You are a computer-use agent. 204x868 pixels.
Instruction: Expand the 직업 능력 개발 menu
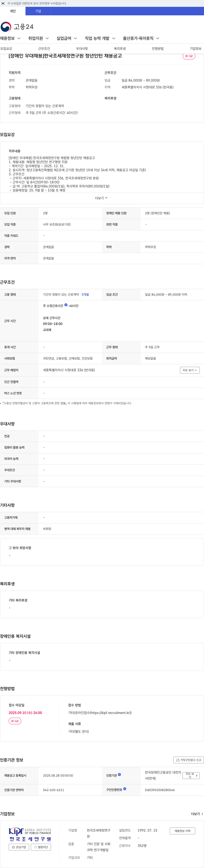[100, 38]
